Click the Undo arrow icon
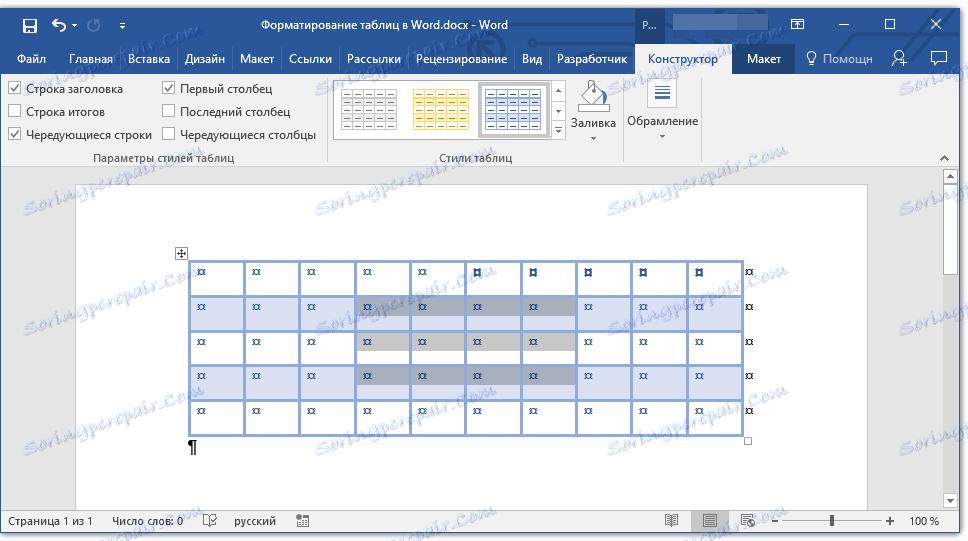 tap(59, 25)
